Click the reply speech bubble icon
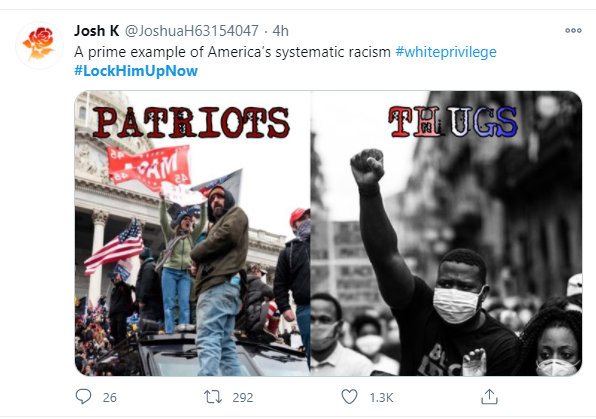The width and height of the screenshot is (596, 419). click(x=83, y=397)
